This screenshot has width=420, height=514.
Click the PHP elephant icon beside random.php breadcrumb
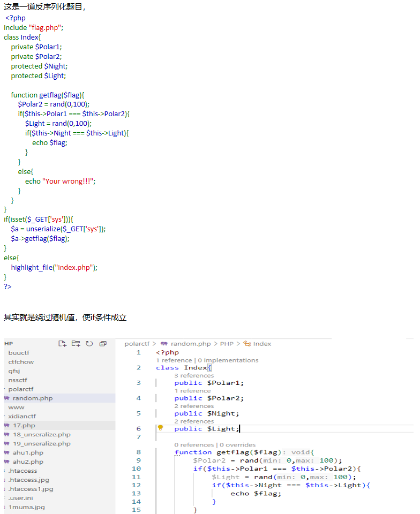point(164,344)
